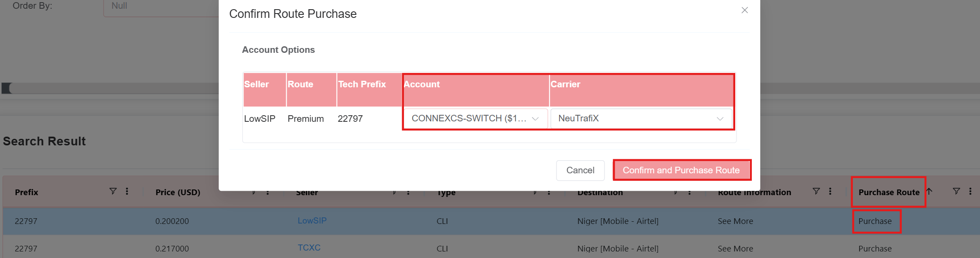This screenshot has height=258, width=980.
Task: Click the Purchase Route sort arrow
Action: [x=929, y=191]
